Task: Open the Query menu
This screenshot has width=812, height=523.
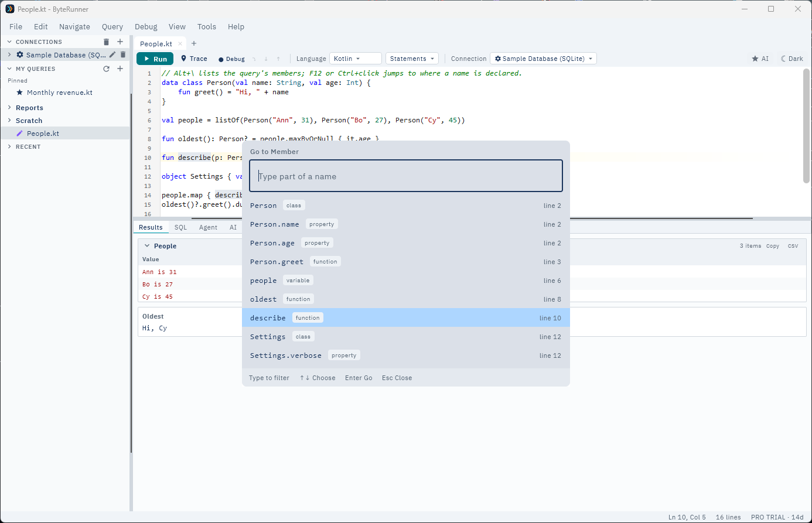Action: pyautogui.click(x=112, y=26)
